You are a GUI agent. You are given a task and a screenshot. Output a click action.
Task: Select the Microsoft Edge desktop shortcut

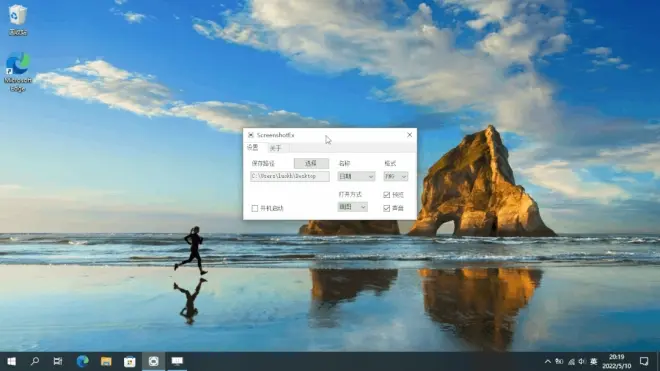pos(18,72)
